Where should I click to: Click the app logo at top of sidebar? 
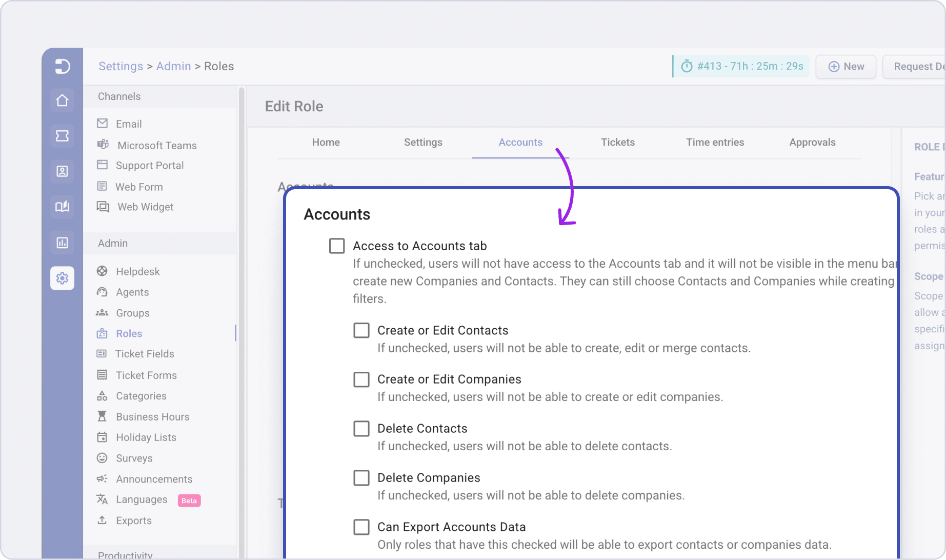coord(62,66)
